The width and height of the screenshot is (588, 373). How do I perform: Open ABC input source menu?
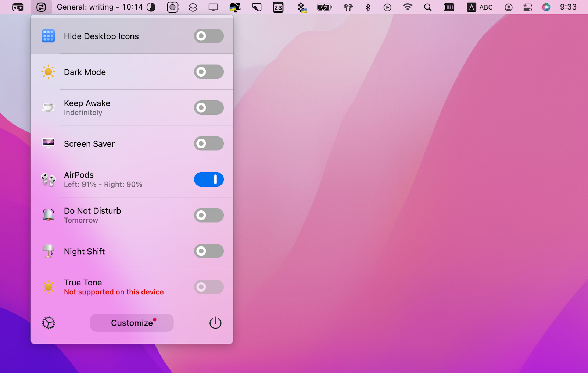[x=480, y=7]
